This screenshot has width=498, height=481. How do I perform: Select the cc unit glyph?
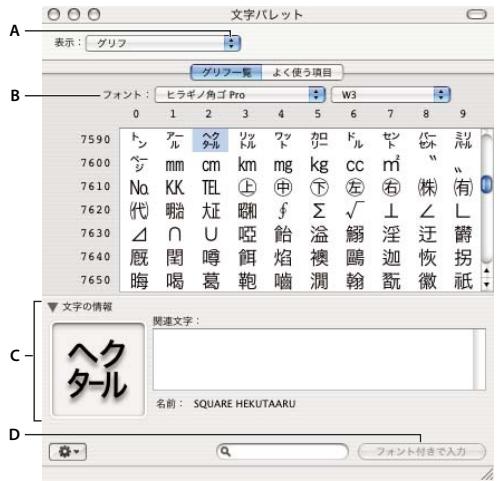coord(355,166)
